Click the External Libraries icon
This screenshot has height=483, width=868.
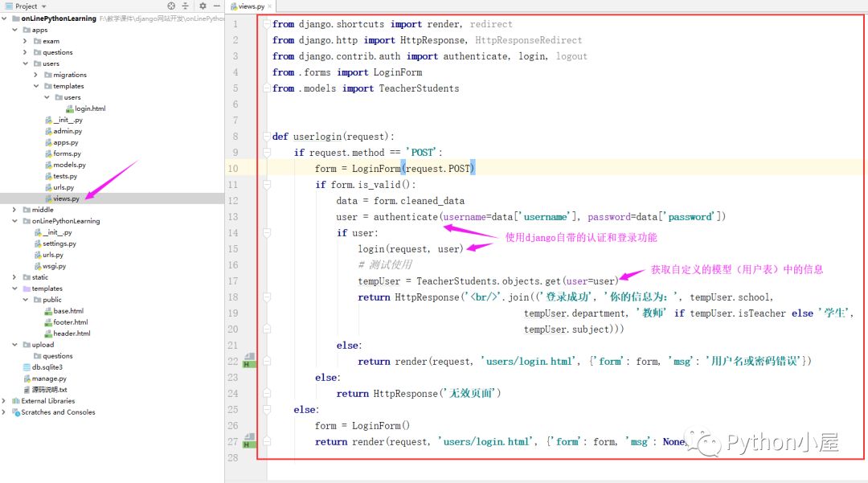click(x=15, y=401)
